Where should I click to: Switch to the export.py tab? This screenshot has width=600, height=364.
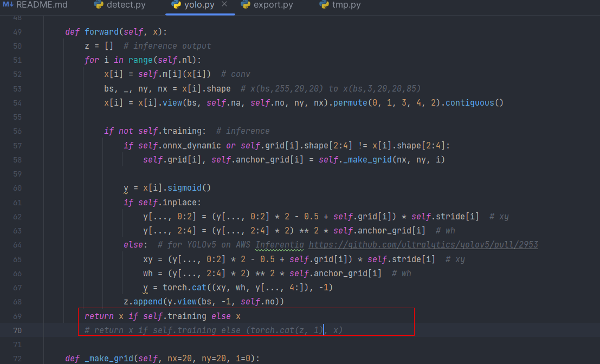click(x=267, y=5)
